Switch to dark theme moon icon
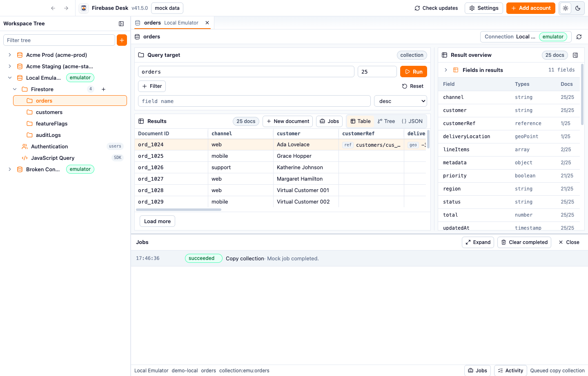Image resolution: width=588 pixels, height=376 pixels. pyautogui.click(x=578, y=8)
